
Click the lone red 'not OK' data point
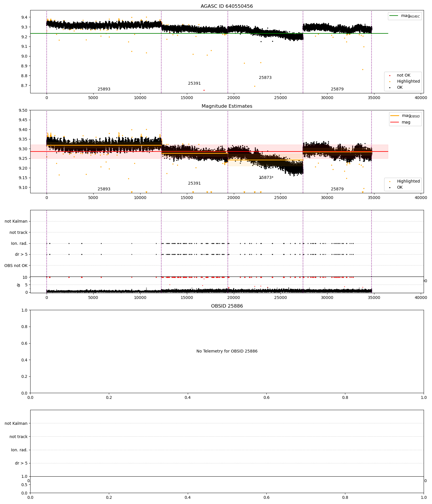tap(204, 90)
